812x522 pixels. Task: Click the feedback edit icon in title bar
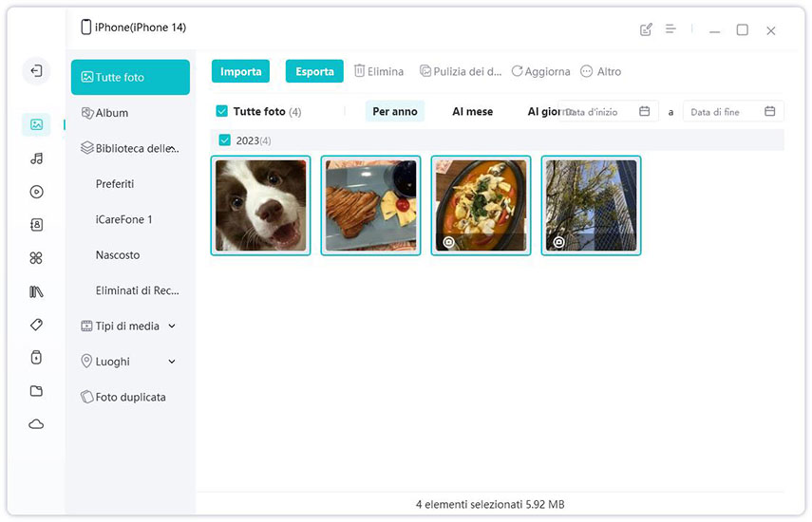(x=646, y=29)
